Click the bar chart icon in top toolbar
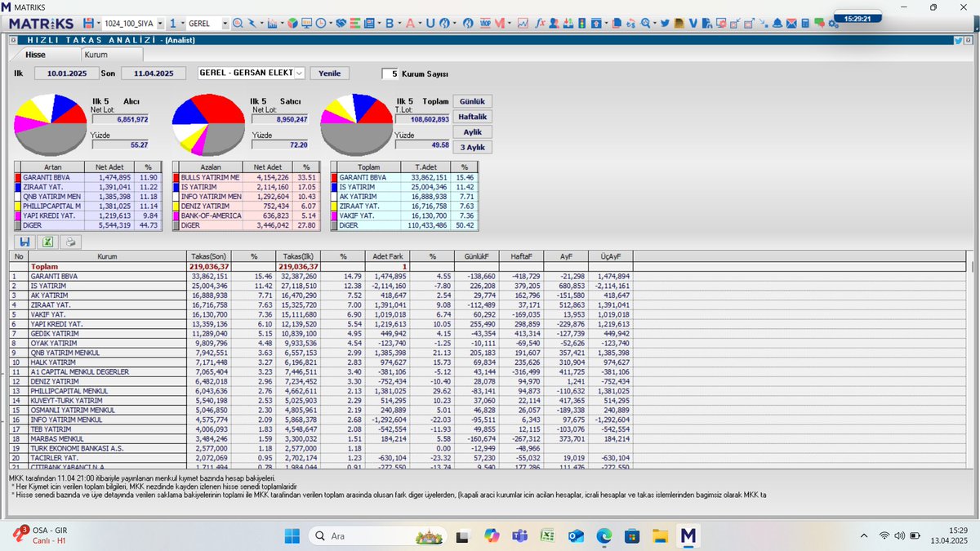This screenshot has height=551, width=980. click(x=272, y=23)
